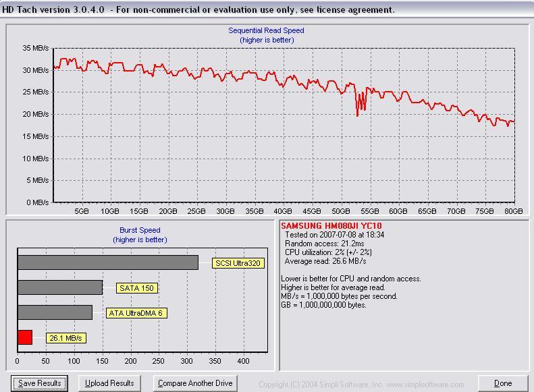Screen dimensions: 534x392
Task: Select the ATA UltraDMA 6 gray bar
Action: (x=55, y=312)
